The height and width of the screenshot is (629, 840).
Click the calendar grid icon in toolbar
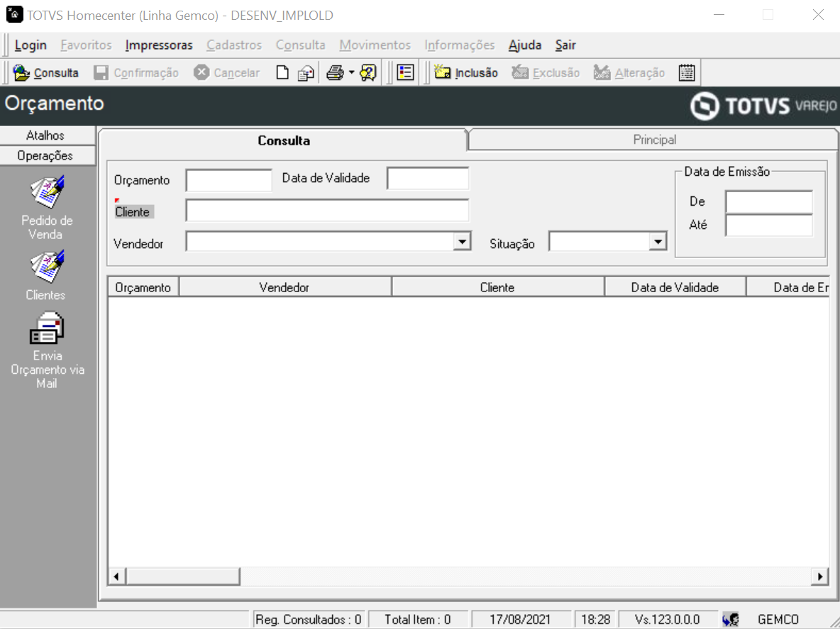(687, 73)
